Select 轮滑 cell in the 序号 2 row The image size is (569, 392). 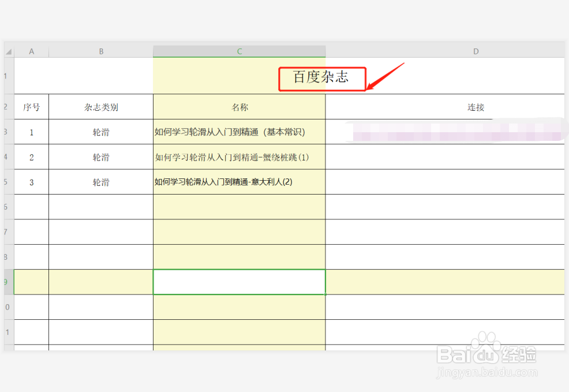pos(101,157)
